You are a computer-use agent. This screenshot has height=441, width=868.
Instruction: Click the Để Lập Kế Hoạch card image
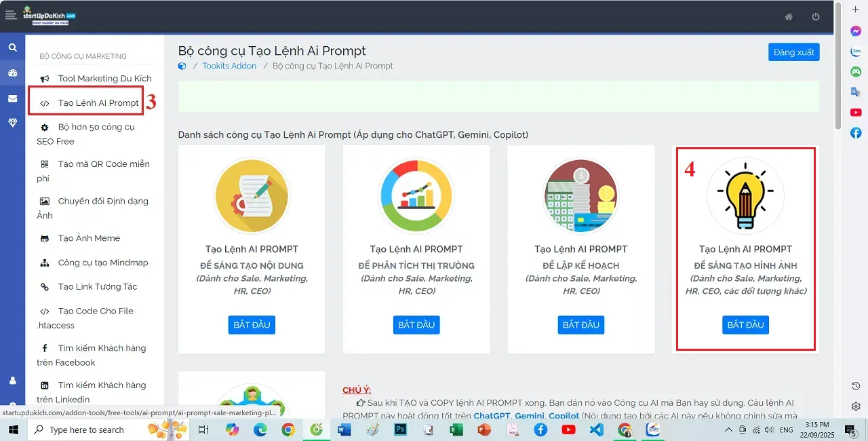[581, 196]
